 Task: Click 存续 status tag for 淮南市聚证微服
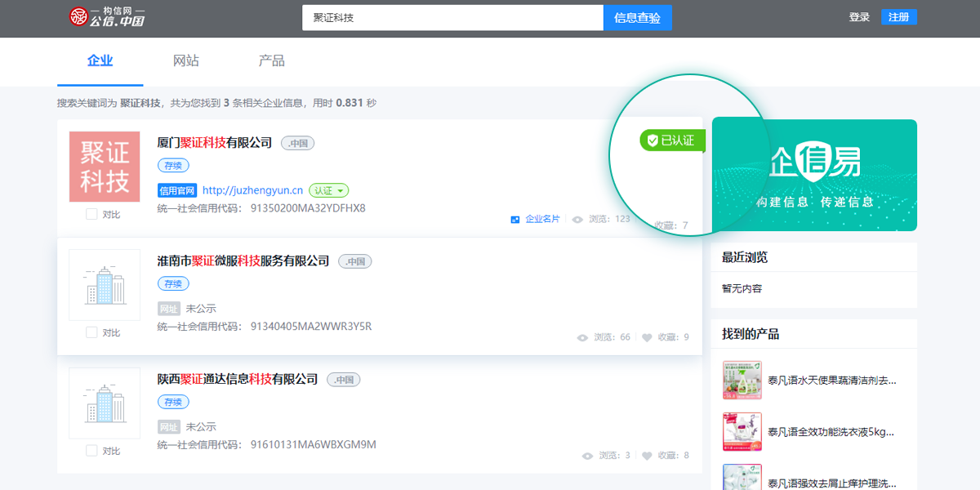[173, 284]
